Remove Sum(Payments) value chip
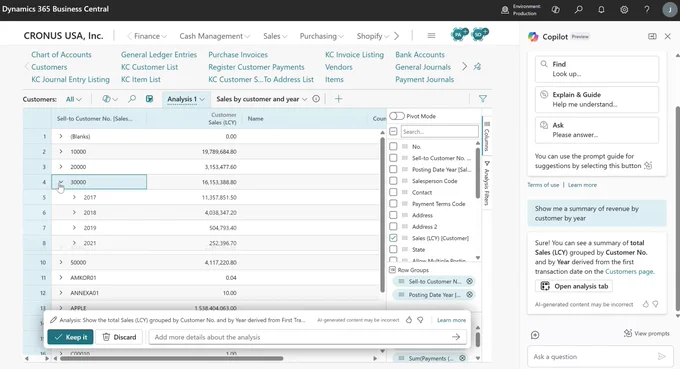The width and height of the screenshot is (680, 369). pos(463,358)
